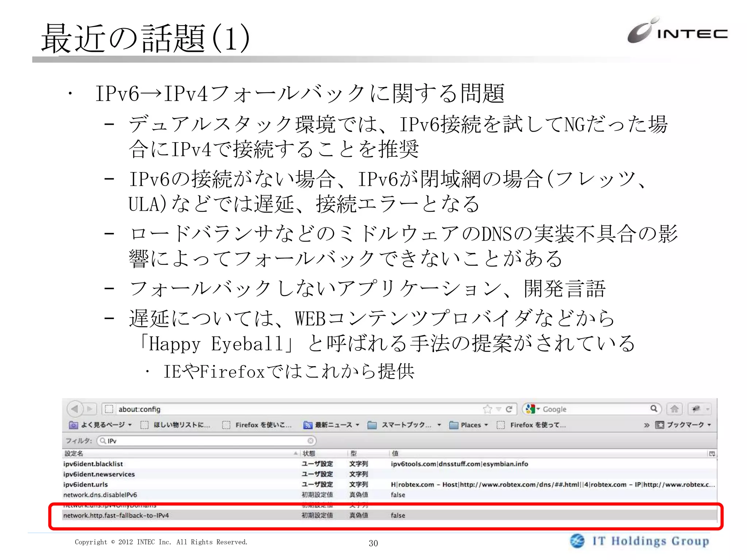Click into the フィルタ filter field
Screen dimensions: 747x560
206,441
